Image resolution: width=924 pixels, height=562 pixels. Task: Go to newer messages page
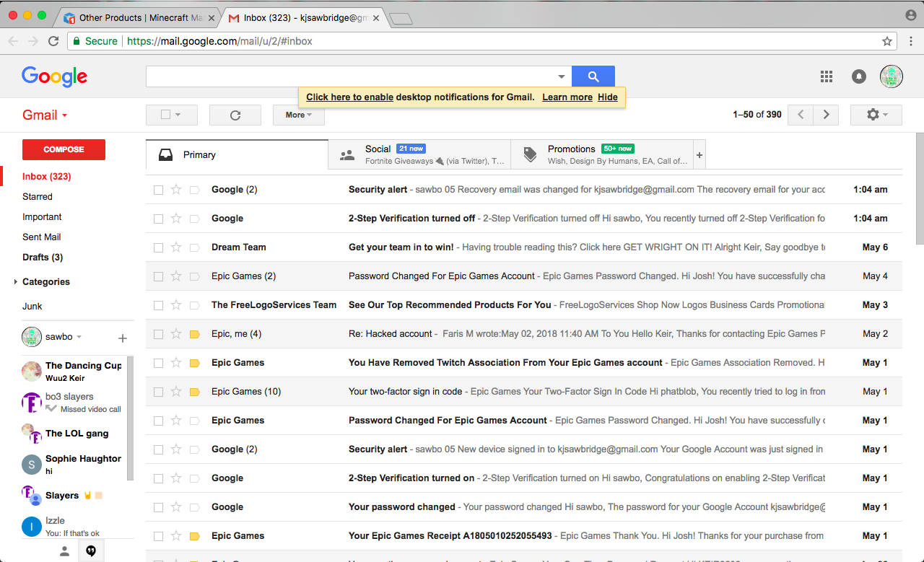click(800, 115)
